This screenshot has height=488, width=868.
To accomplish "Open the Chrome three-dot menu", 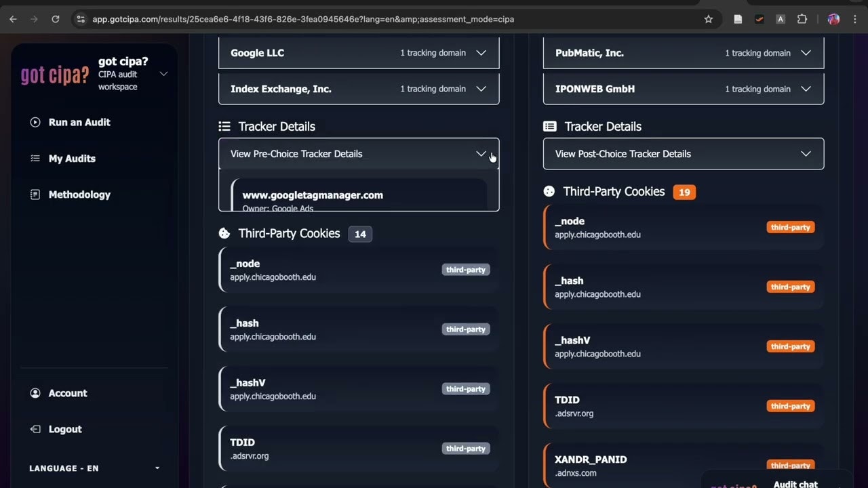I will pyautogui.click(x=854, y=19).
